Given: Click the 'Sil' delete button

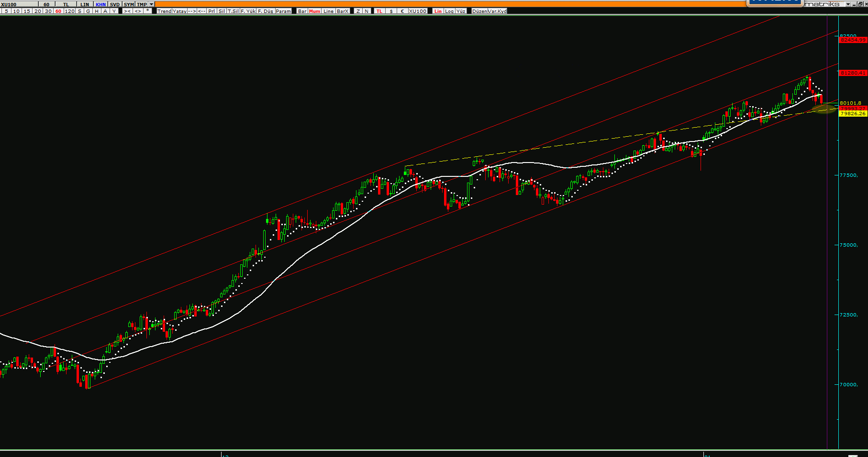Looking at the screenshot, I should [222, 11].
